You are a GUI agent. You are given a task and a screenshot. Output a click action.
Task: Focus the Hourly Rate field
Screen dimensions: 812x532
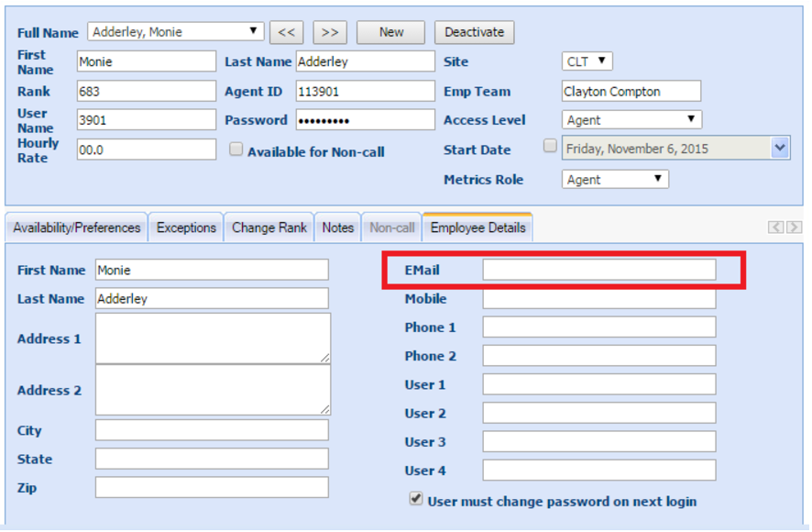point(147,150)
